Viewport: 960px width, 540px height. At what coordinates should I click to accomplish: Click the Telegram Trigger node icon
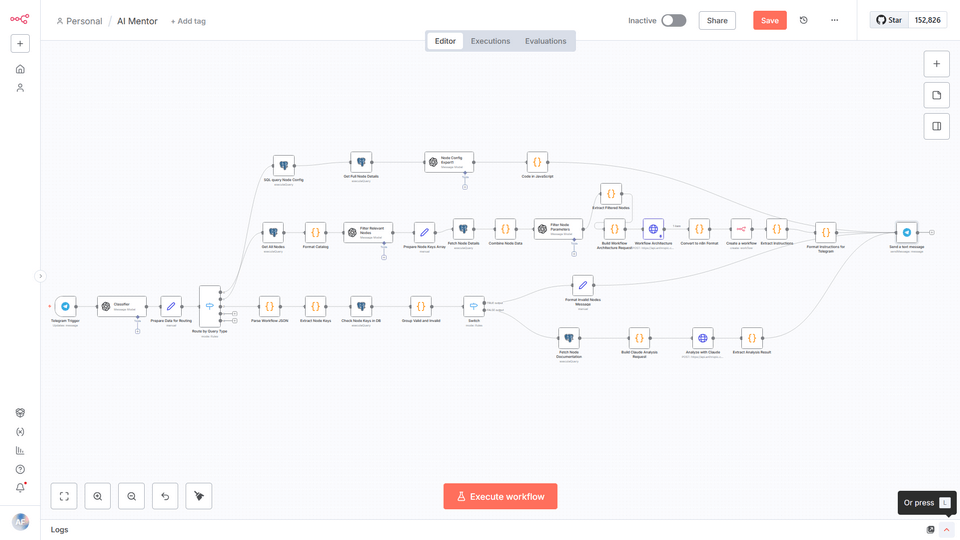[x=65, y=307]
